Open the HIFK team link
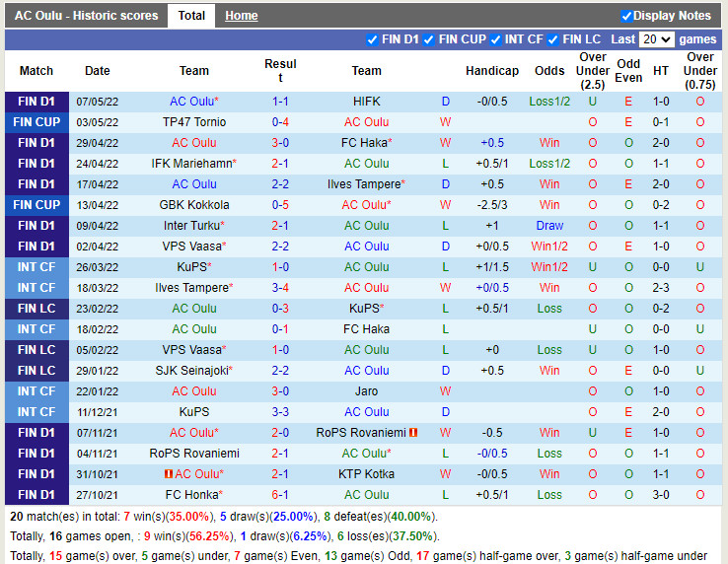 366,102
